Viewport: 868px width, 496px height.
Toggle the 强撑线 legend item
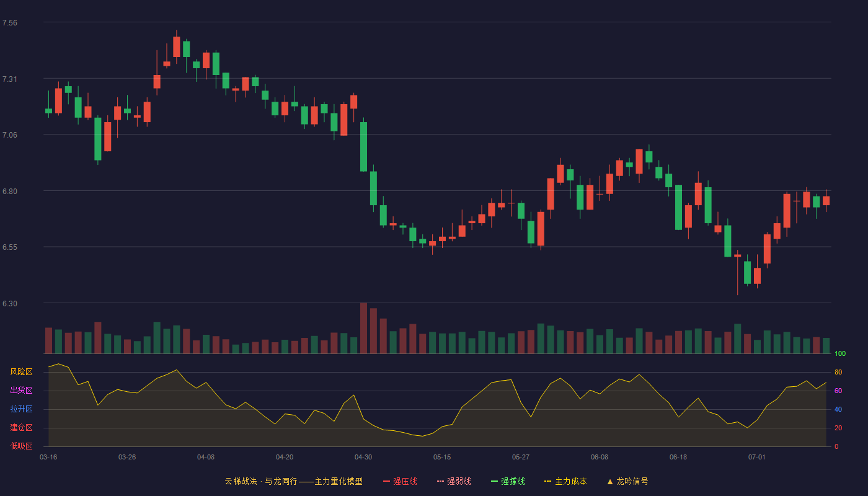[508, 481]
